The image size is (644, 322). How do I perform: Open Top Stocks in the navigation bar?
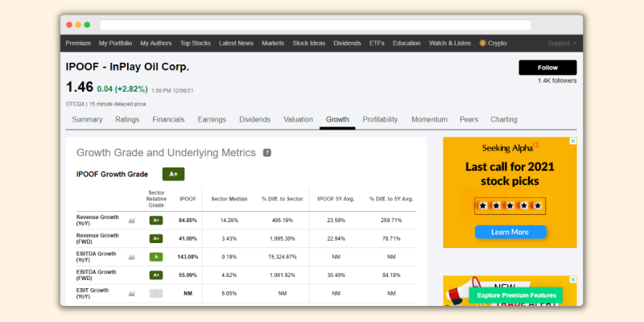coord(196,43)
